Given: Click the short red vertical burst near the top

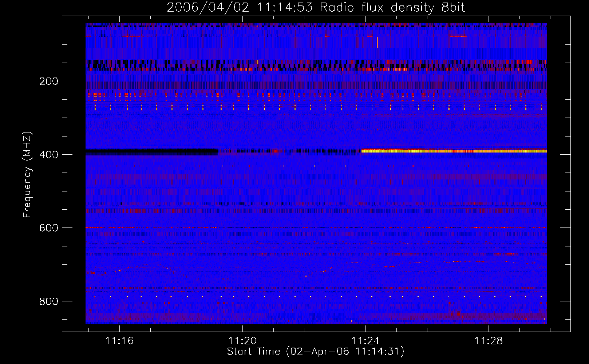Looking at the screenshot, I should [377, 42].
